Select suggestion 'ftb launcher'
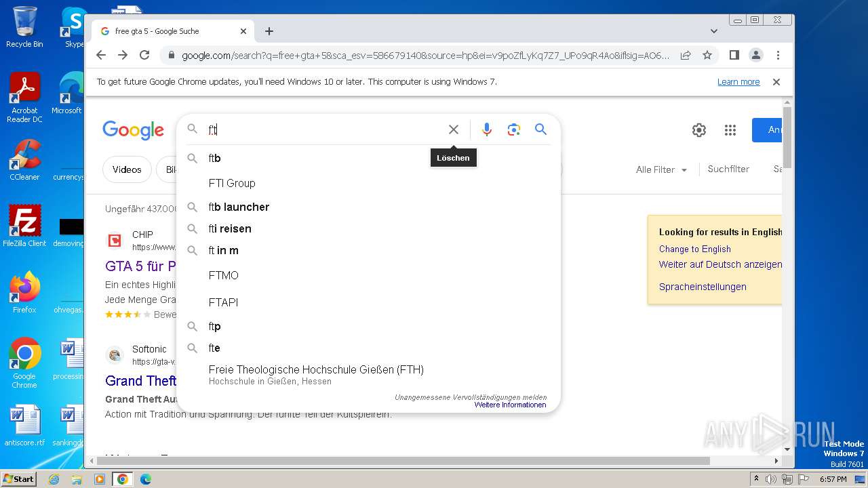Screen dimensions: 868x488 coord(368,207)
